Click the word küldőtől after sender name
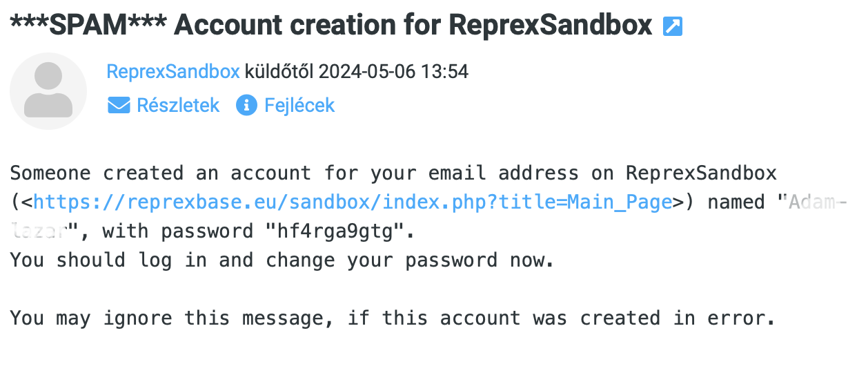This screenshot has width=868, height=373. tap(279, 71)
